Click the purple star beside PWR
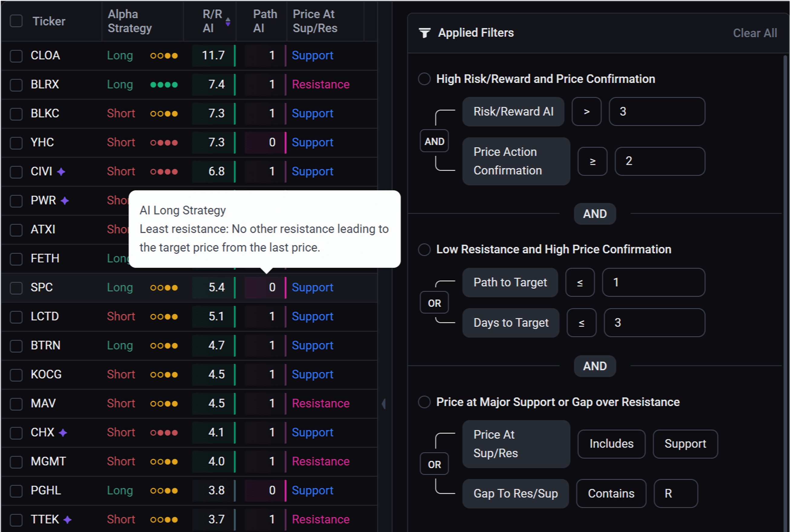Screen dimensions: 790x532 tap(65, 201)
